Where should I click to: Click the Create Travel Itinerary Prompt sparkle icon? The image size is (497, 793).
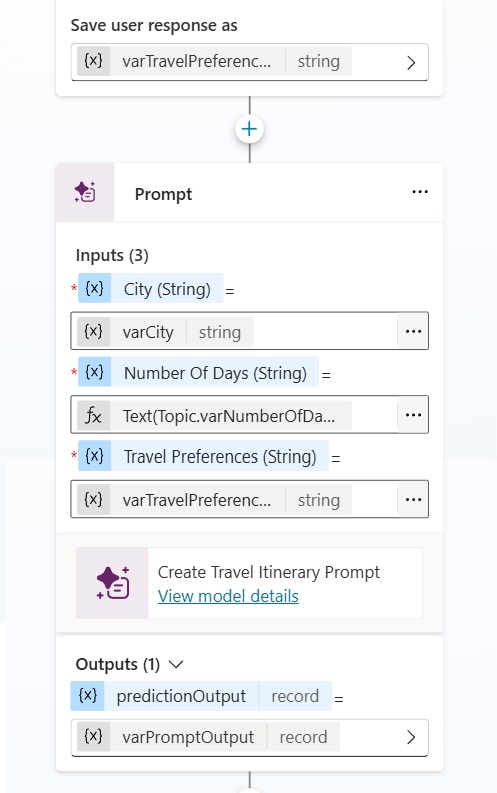coord(113,583)
